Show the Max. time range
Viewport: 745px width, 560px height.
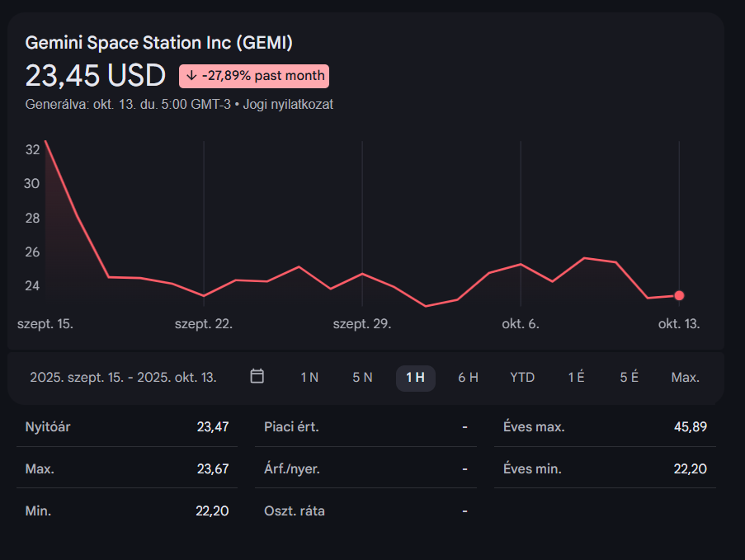(685, 378)
